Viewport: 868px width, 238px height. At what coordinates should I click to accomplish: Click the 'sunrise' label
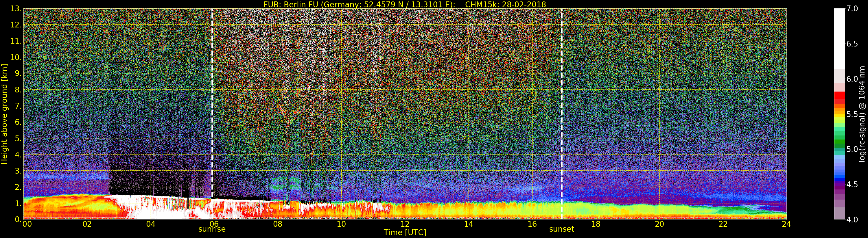[x=212, y=229]
